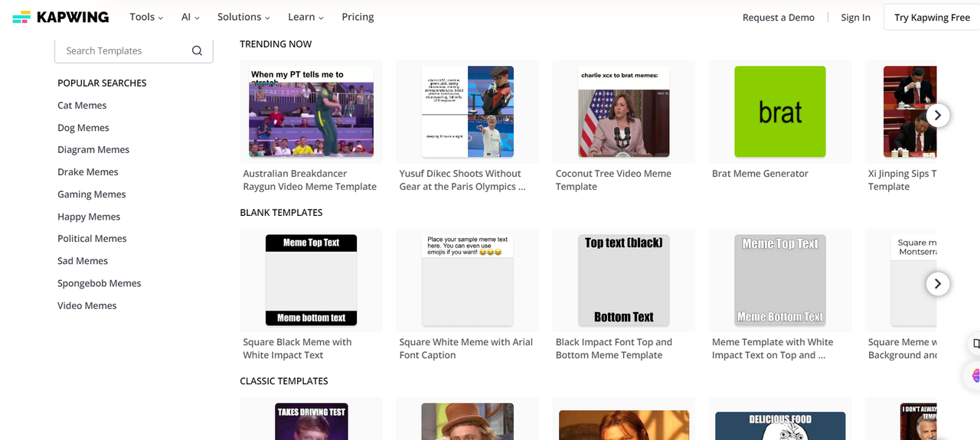Choose Sad Memes from popular searches

83,261
